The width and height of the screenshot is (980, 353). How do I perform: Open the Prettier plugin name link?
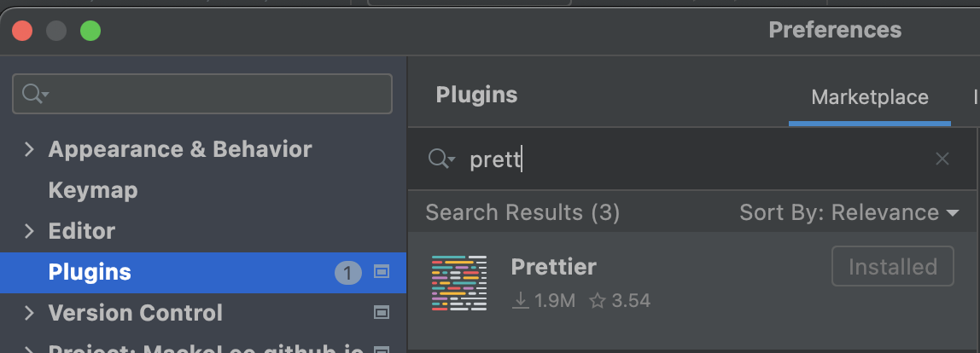(x=554, y=267)
